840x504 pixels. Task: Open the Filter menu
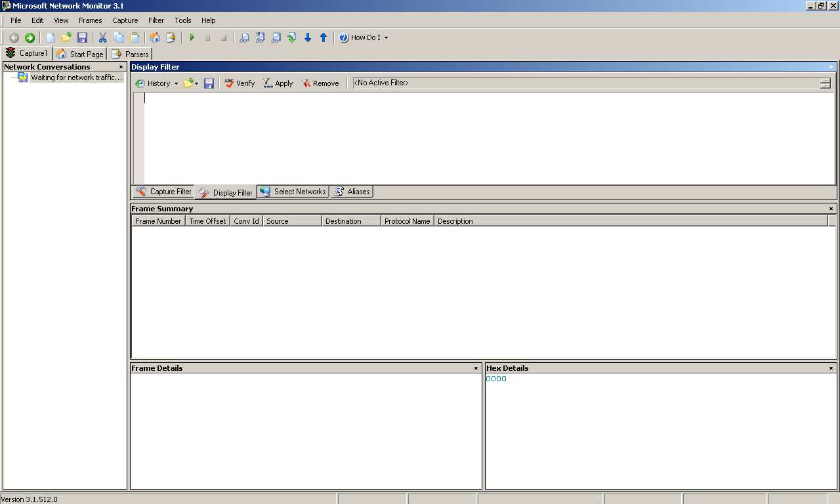pyautogui.click(x=156, y=20)
